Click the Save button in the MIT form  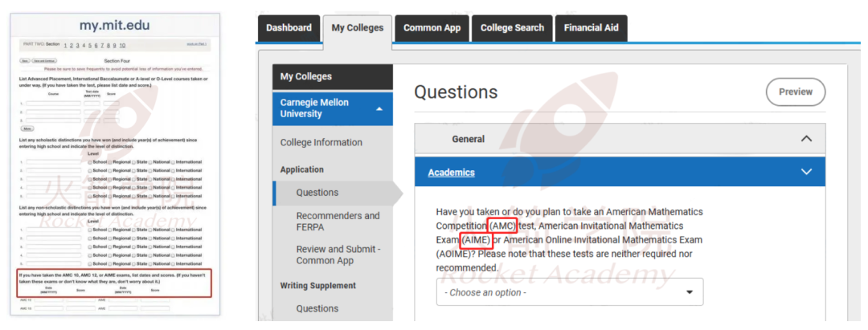pos(25,61)
